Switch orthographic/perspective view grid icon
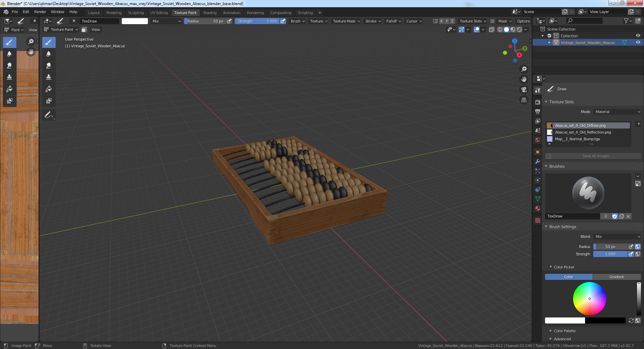The height and width of the screenshot is (349, 644). pyautogui.click(x=524, y=100)
